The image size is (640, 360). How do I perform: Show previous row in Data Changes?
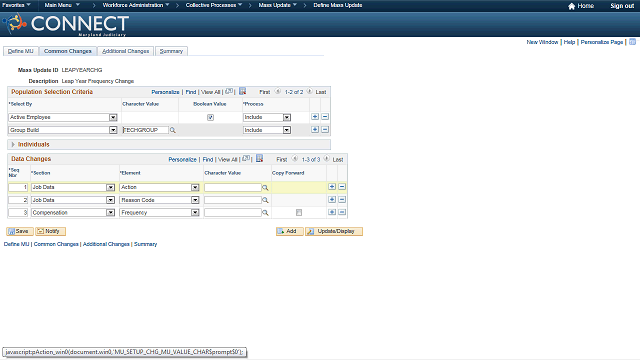click(x=295, y=159)
